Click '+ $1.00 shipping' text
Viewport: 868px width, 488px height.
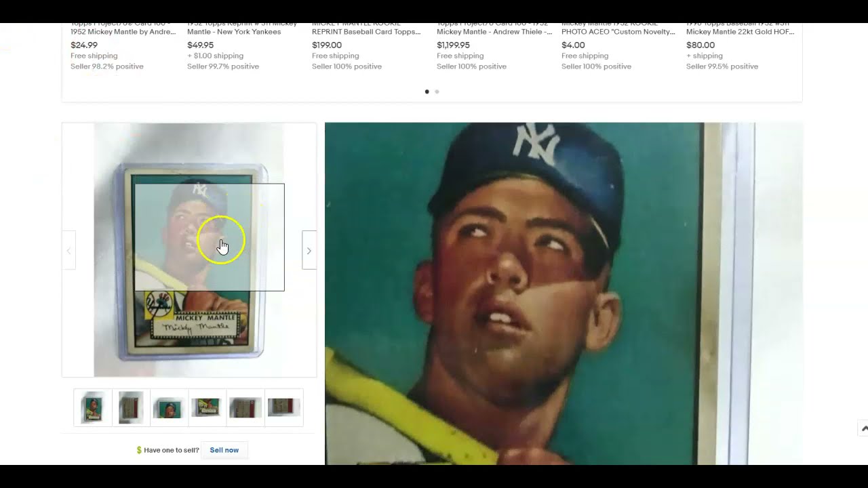click(x=215, y=56)
